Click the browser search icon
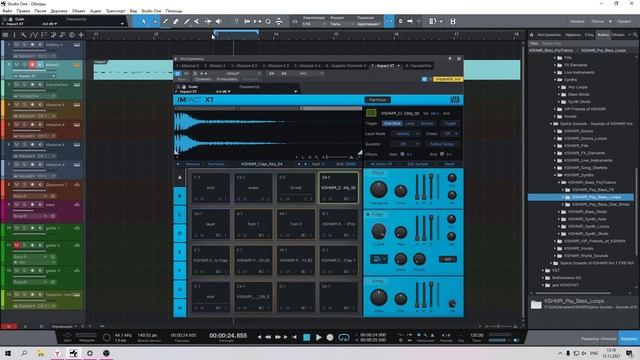This screenshot has width=640, height=360. [x=636, y=35]
